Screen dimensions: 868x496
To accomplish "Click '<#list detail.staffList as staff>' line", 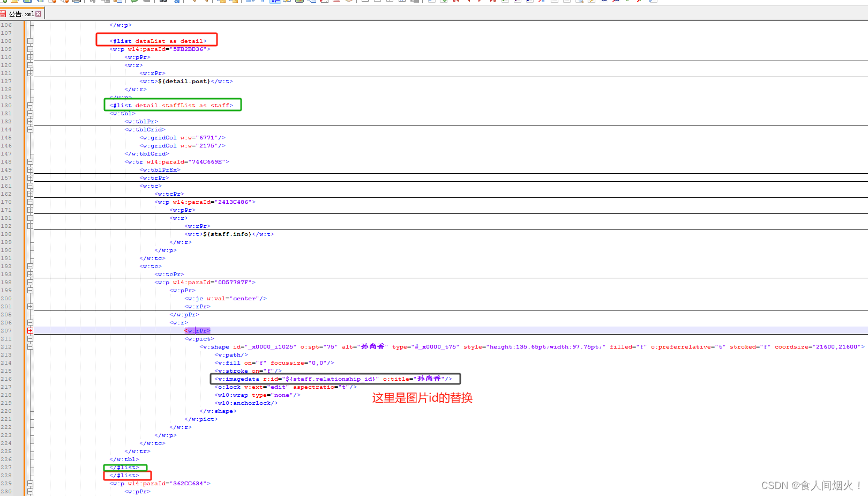I will tap(171, 106).
